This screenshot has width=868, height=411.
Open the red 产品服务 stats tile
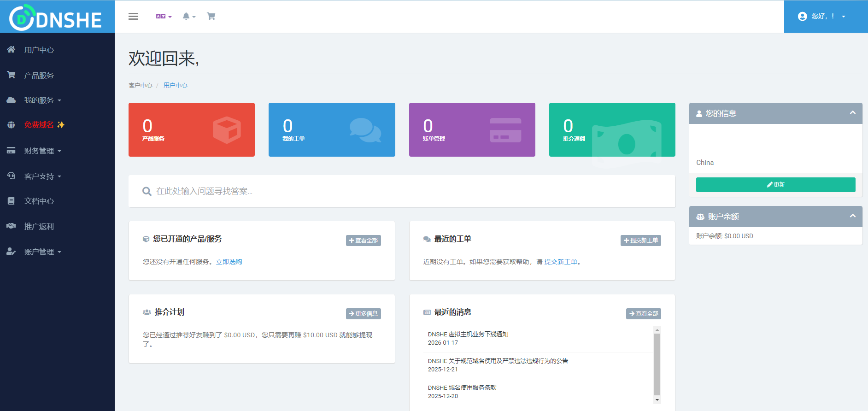point(191,129)
